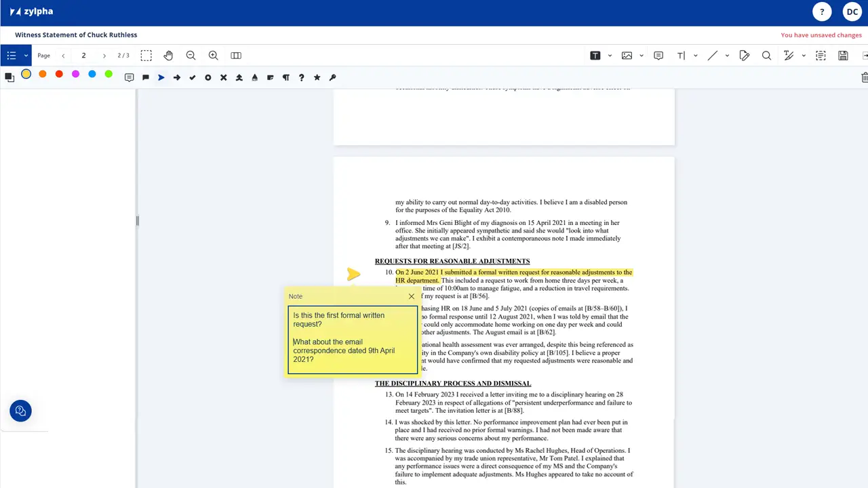Expand the text tool dropdown
The image size is (868, 488).
click(x=695, y=56)
